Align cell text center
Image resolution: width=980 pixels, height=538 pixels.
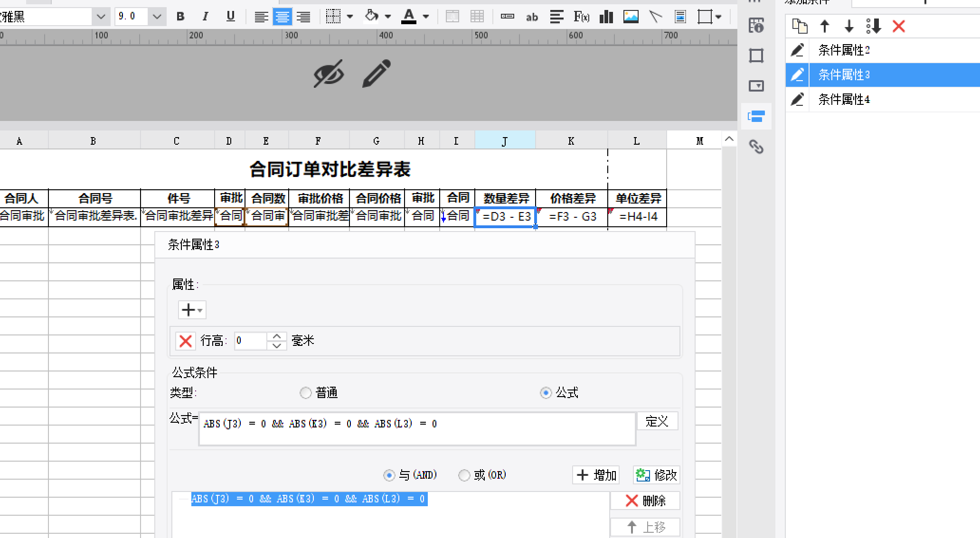(282, 17)
